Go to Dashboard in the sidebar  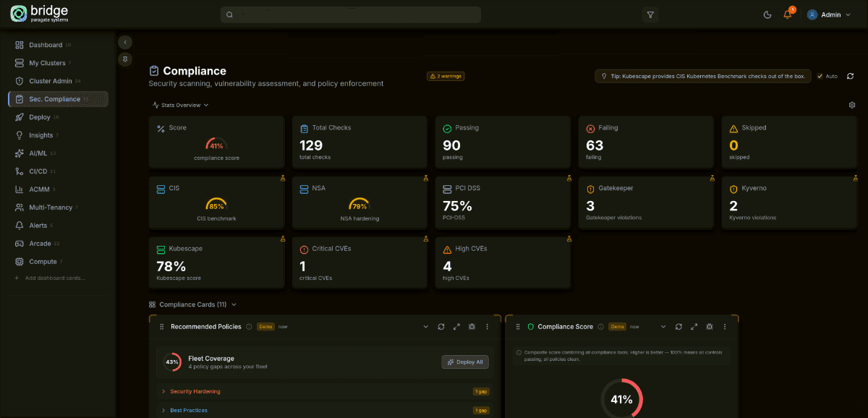(58, 45)
